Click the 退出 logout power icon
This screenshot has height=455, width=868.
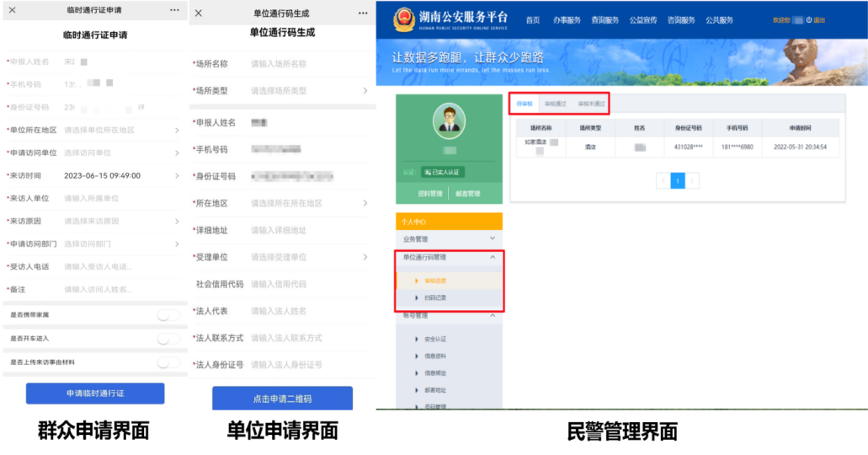click(809, 20)
